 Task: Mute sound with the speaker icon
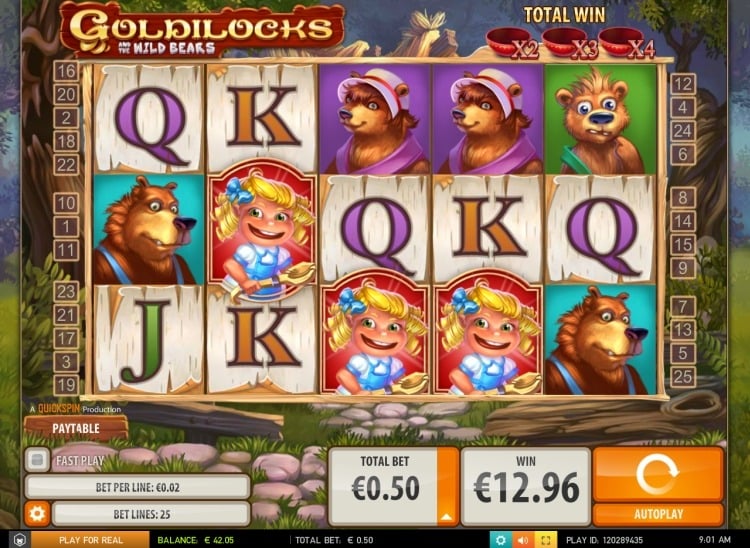(523, 540)
